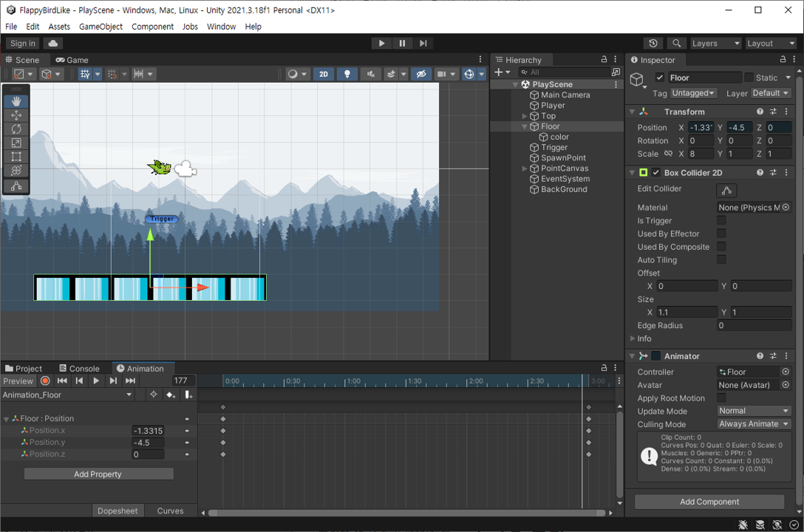The height and width of the screenshot is (532, 804).
Task: Select the Move tool
Action: click(16, 115)
